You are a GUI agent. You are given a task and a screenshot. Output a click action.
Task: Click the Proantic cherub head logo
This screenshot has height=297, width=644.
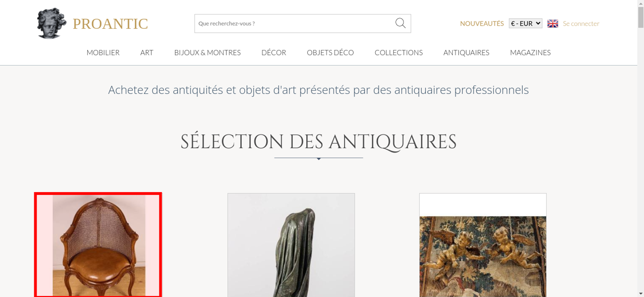pyautogui.click(x=51, y=23)
